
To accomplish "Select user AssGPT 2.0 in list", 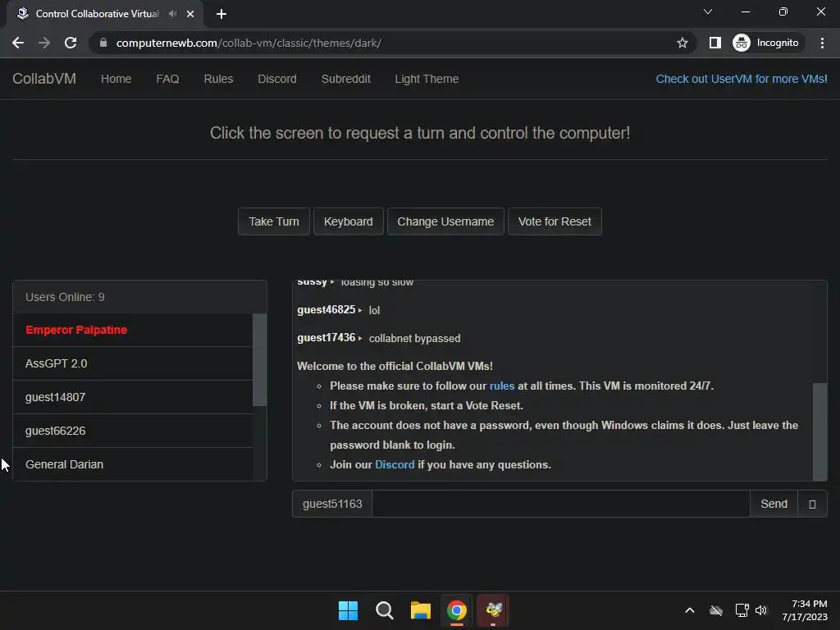I will click(x=132, y=363).
